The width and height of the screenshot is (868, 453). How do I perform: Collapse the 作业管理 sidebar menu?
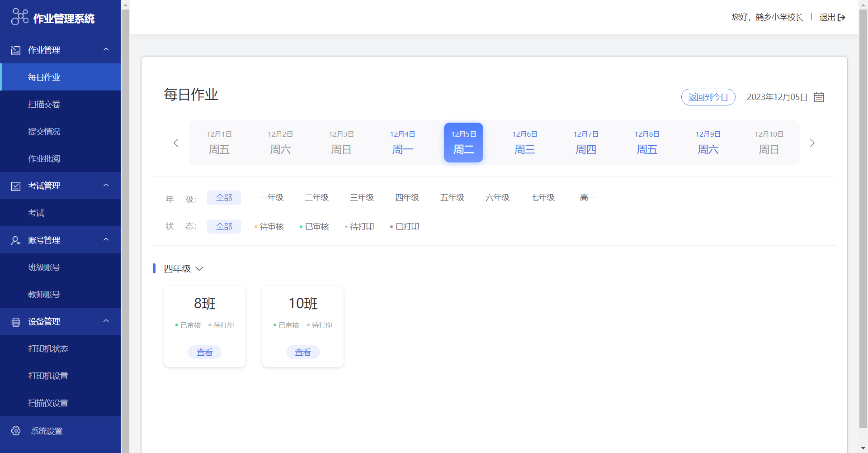[106, 49]
